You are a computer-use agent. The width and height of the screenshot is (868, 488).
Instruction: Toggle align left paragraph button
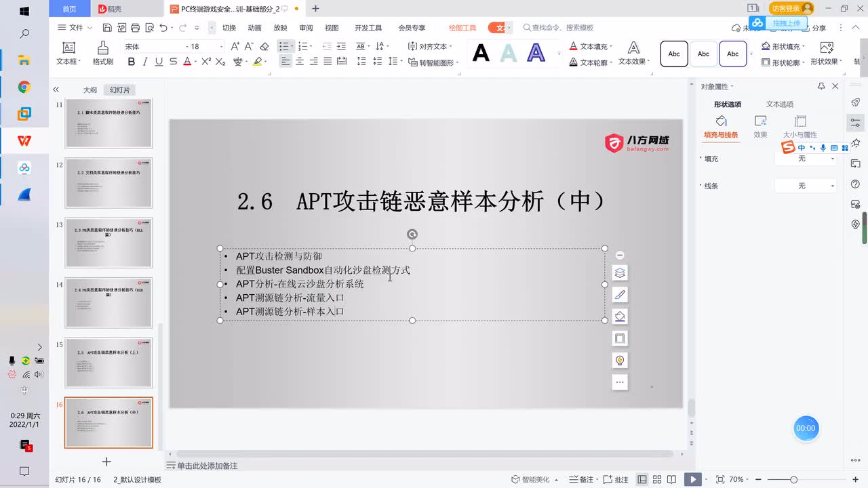tap(285, 62)
